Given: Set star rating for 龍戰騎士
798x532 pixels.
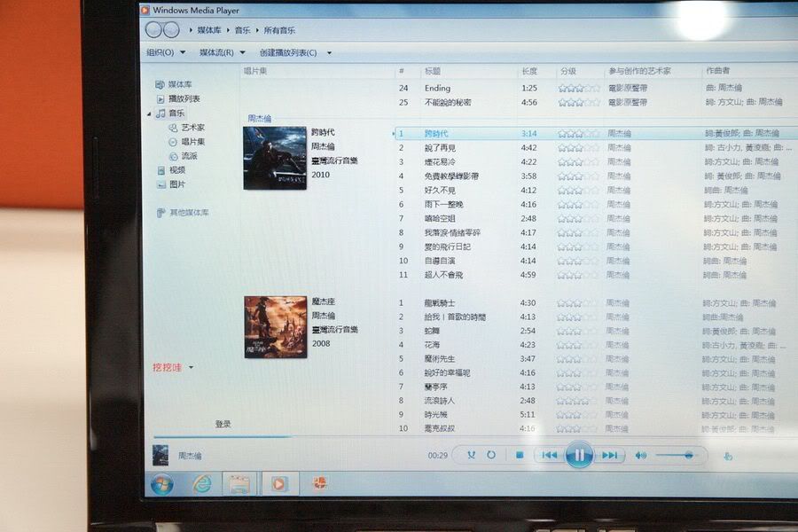Looking at the screenshot, I should coord(577,303).
